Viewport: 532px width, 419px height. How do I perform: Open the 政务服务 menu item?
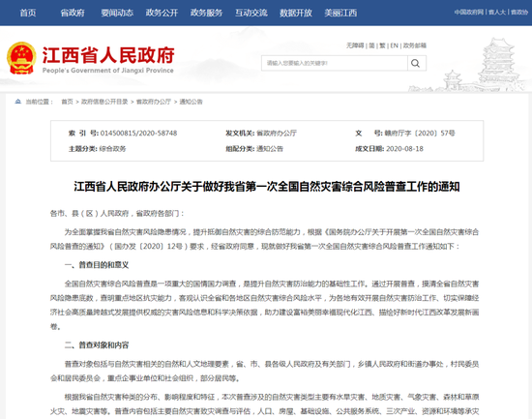(206, 13)
